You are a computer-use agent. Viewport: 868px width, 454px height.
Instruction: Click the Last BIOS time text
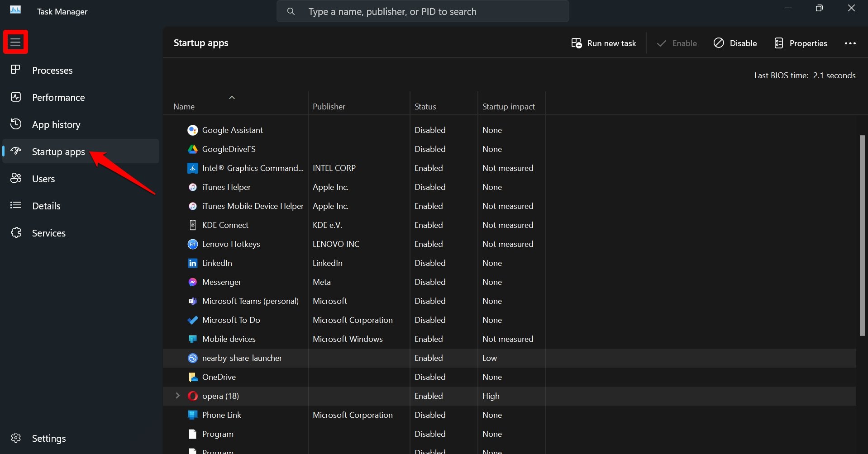[x=805, y=76]
